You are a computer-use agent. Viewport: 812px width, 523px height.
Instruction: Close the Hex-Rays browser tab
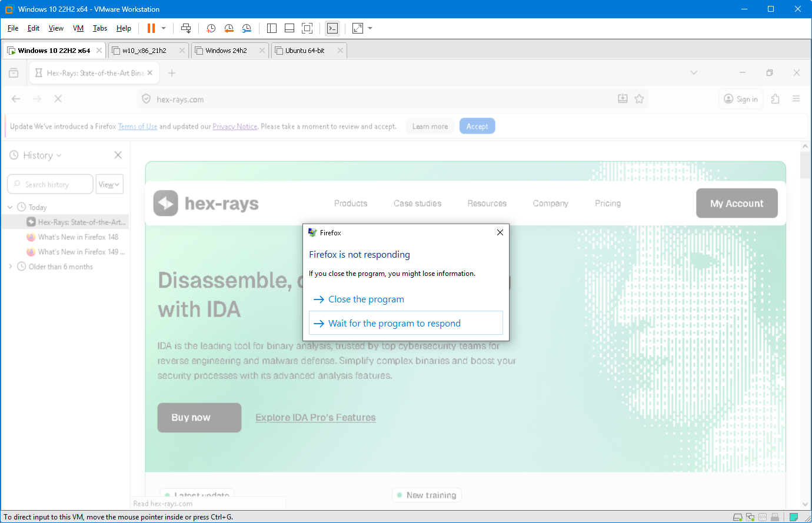click(x=150, y=73)
